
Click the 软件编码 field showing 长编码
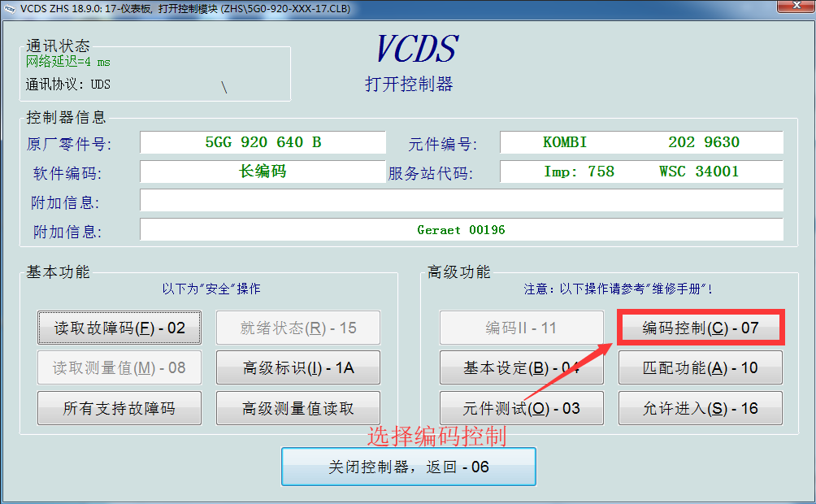[x=263, y=172]
